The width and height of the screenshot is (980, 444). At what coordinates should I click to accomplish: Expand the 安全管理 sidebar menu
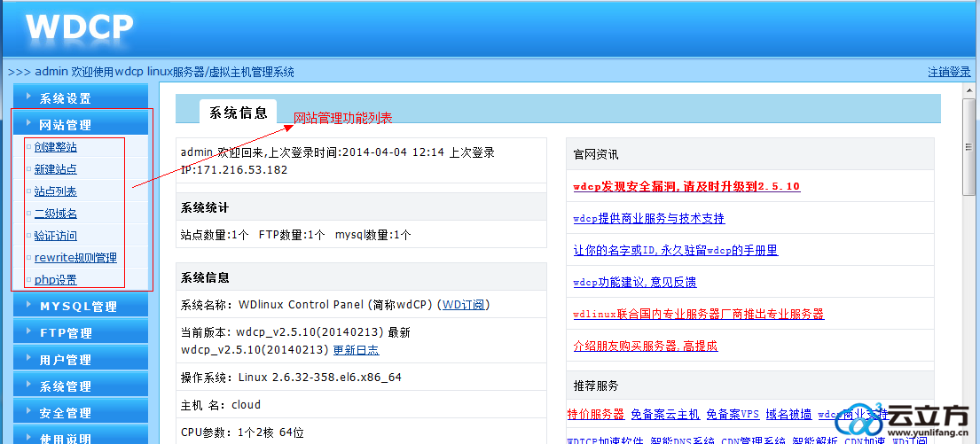point(80,413)
